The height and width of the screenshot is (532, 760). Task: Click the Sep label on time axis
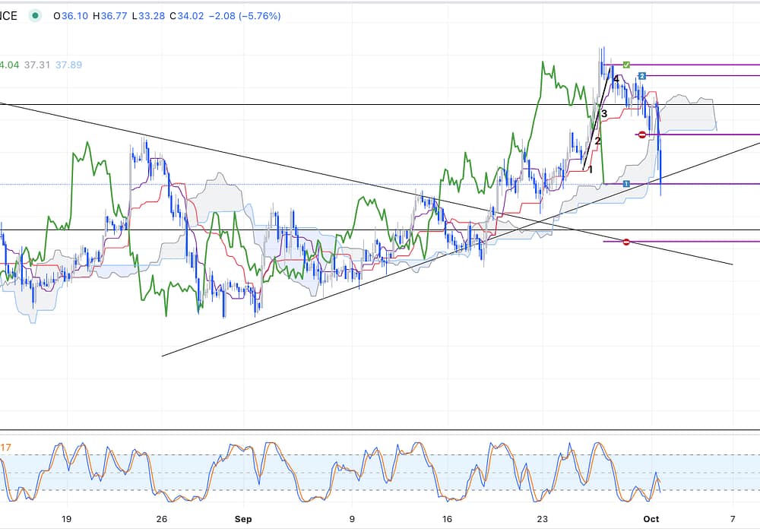(x=243, y=519)
